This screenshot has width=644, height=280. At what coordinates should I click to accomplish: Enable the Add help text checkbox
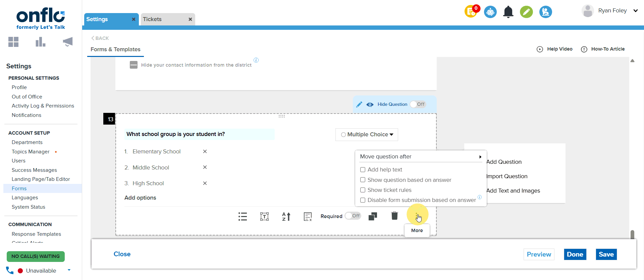(363, 170)
